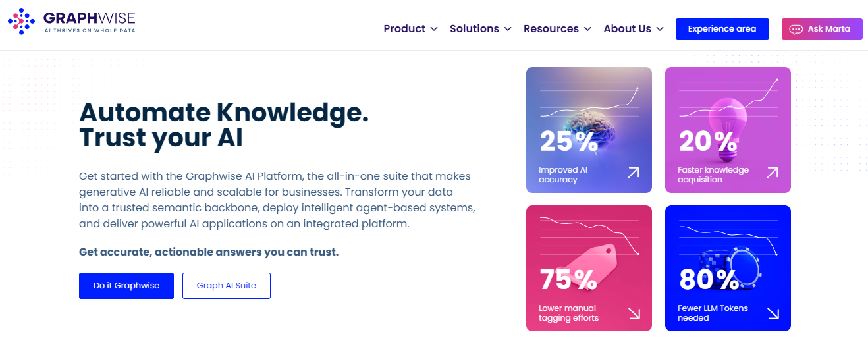Click the Graph AI Suite outlined button
The width and height of the screenshot is (868, 351).
(x=227, y=286)
